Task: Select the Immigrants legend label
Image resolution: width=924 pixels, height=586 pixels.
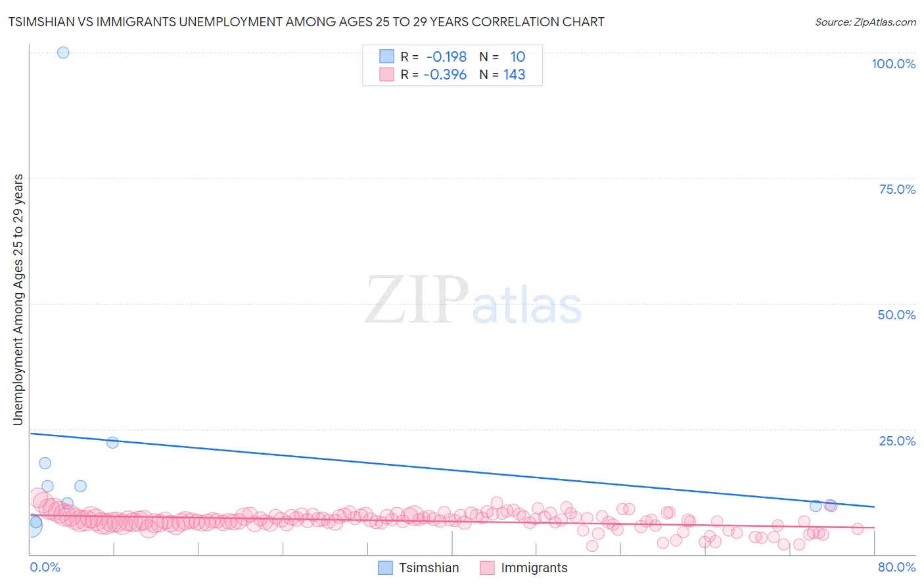Action: click(534, 568)
